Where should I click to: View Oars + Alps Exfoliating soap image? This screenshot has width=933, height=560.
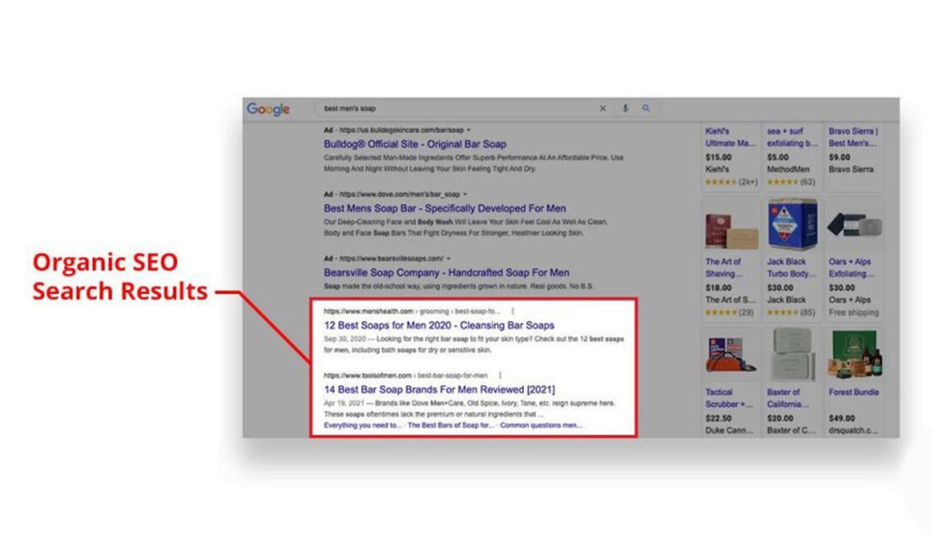[x=854, y=225]
